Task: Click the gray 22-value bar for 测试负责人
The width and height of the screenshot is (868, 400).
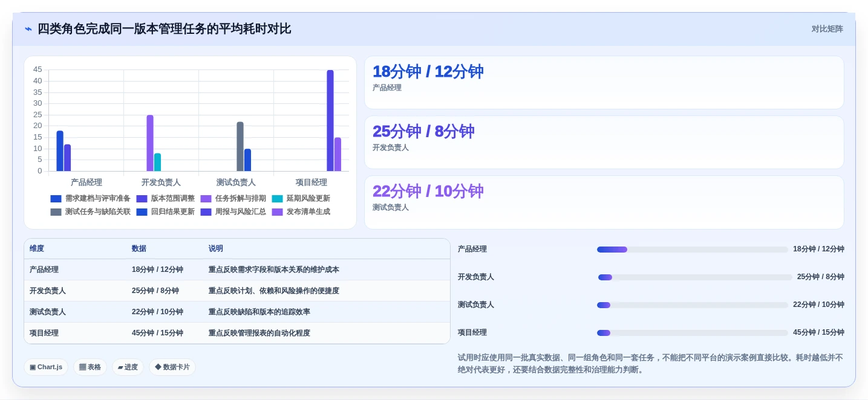Action: tap(240, 146)
